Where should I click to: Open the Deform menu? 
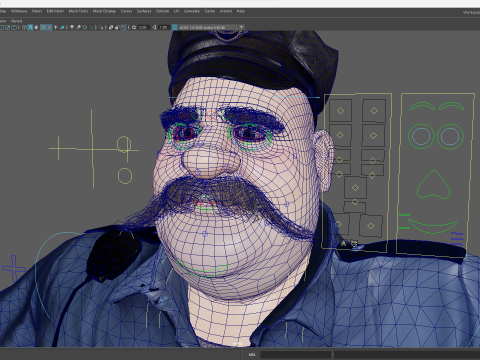pyautogui.click(x=162, y=11)
